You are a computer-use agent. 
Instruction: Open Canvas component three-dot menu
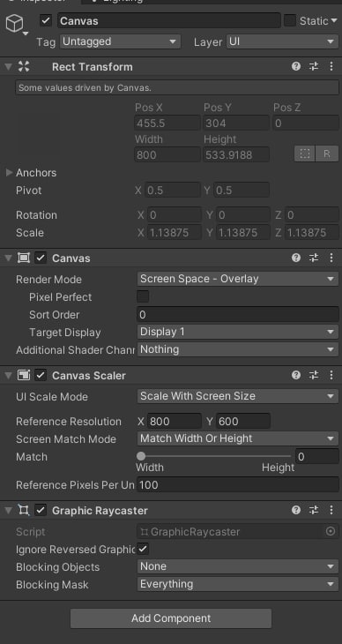331,258
